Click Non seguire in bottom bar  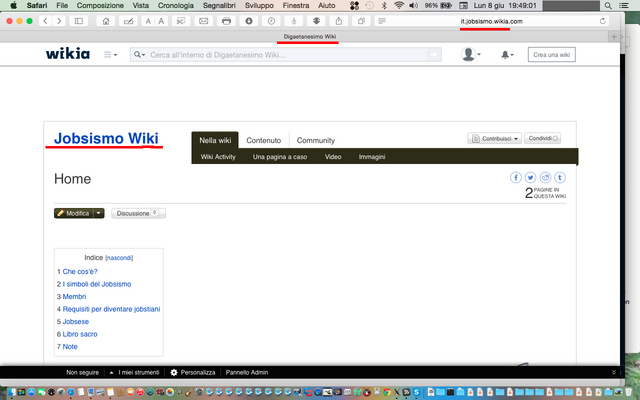[82, 372]
